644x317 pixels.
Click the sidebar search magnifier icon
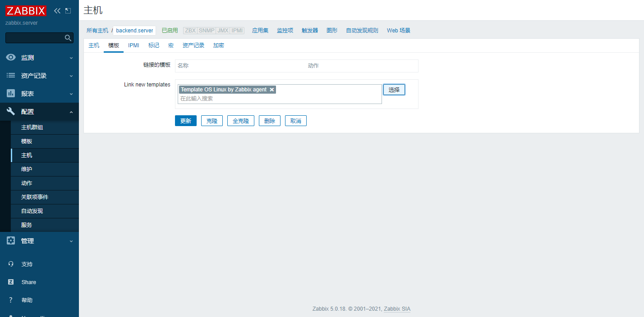point(68,38)
